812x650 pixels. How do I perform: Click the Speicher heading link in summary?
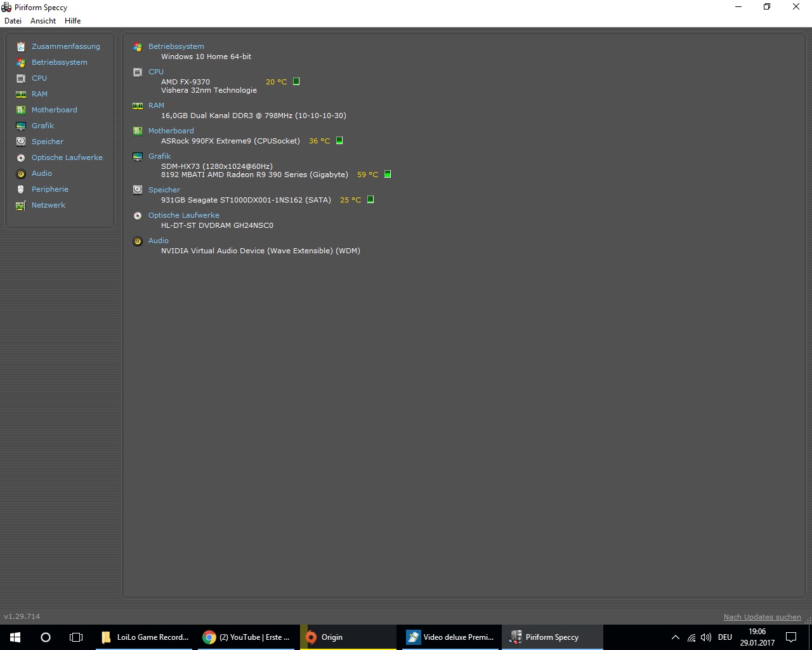pos(164,190)
